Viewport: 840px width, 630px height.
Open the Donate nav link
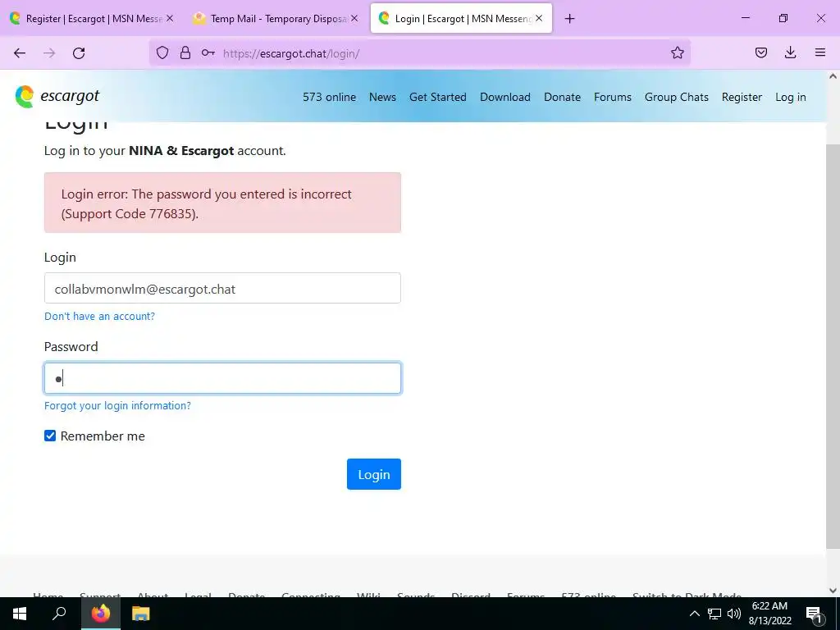(562, 97)
